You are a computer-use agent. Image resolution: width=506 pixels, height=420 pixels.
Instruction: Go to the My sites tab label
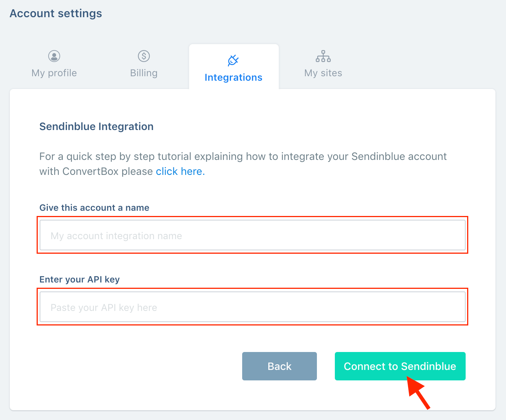click(323, 73)
